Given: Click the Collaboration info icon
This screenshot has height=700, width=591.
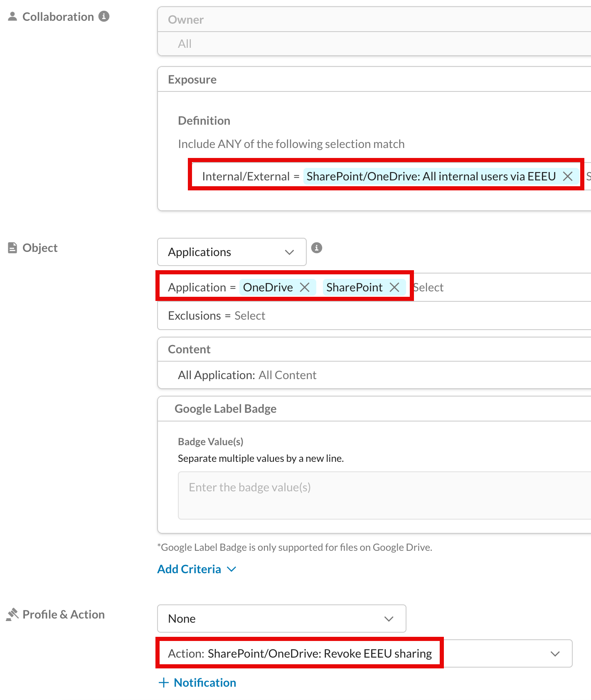Looking at the screenshot, I should [x=104, y=16].
